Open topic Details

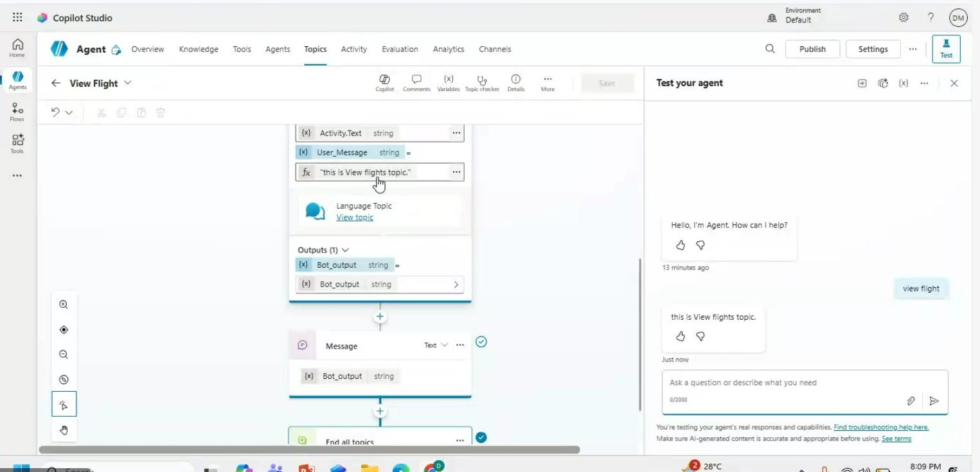click(x=515, y=83)
